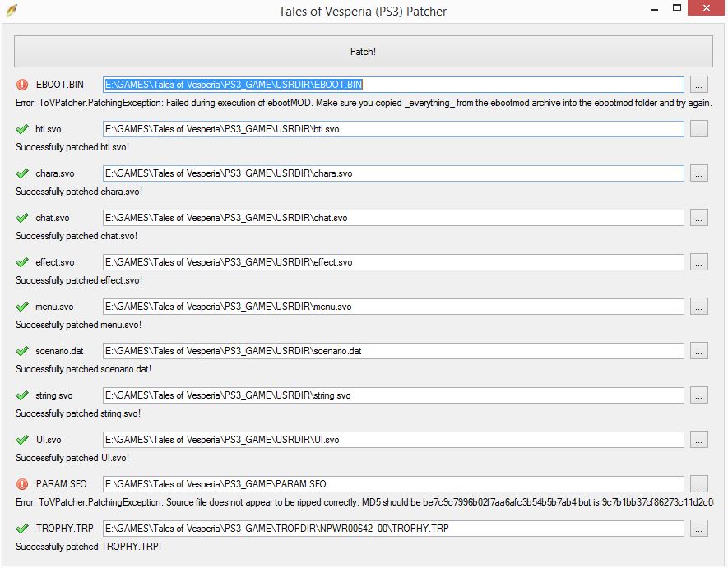Open the file picker for string.svo
Image resolution: width=728 pixels, height=568 pixels.
point(698,395)
